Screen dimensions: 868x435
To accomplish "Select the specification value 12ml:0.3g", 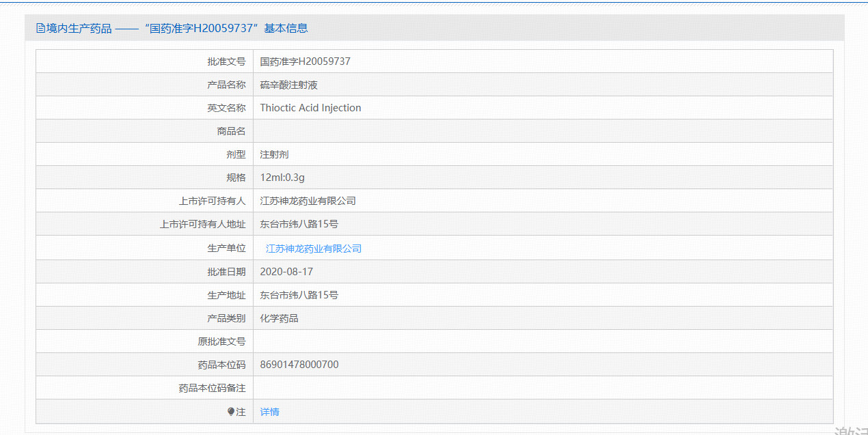I will click(x=282, y=178).
